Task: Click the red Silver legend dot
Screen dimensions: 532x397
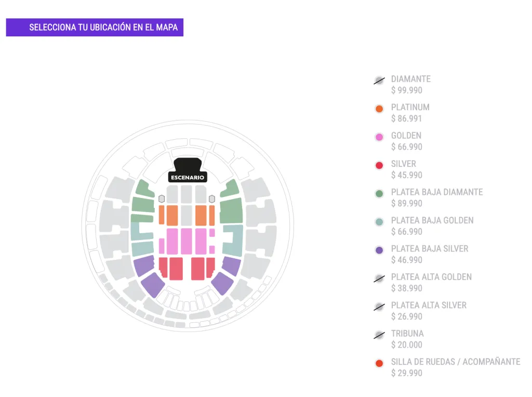Action: (x=379, y=166)
